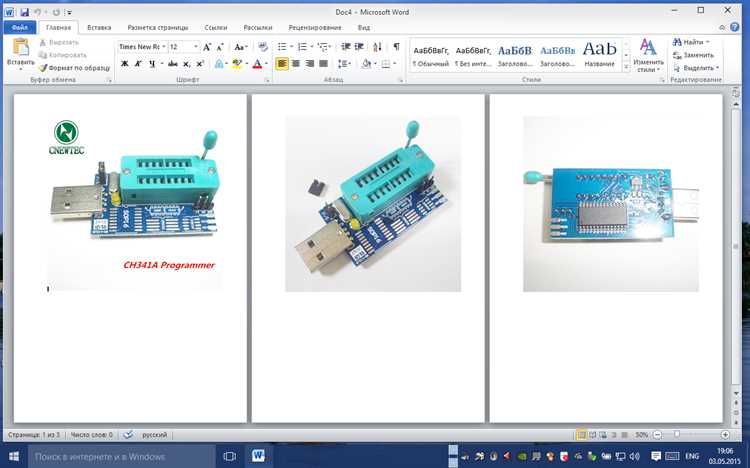
Task: Activate Формат по образцу format painter
Action: pyautogui.click(x=74, y=68)
